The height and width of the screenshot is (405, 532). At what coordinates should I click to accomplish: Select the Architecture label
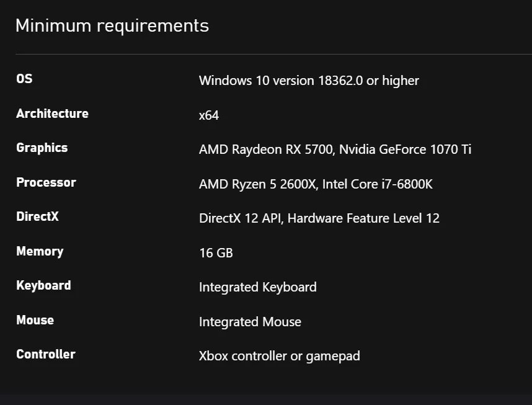coord(52,113)
